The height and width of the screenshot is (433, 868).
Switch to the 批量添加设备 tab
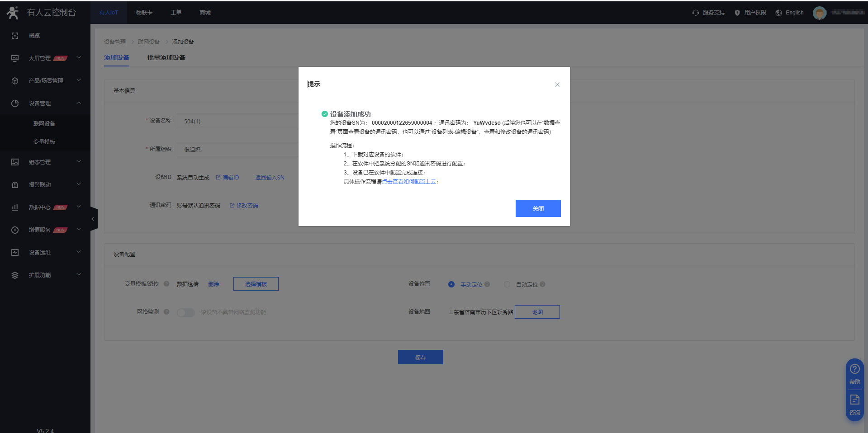(166, 58)
